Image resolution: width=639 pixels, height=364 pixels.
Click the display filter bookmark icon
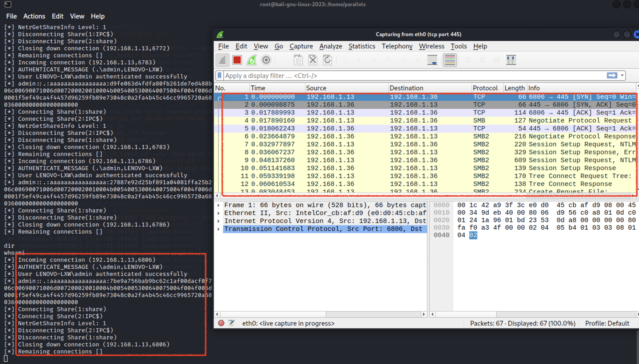[219, 76]
